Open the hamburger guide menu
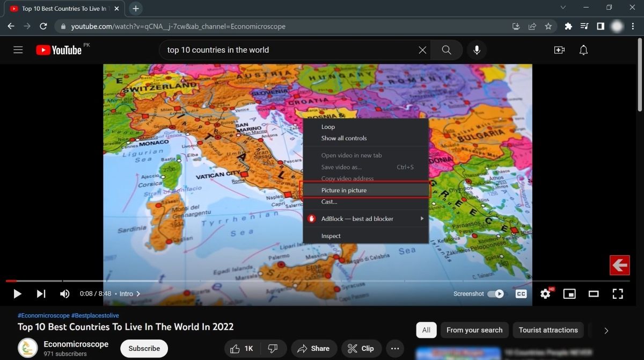This screenshot has width=644, height=360. (18, 49)
